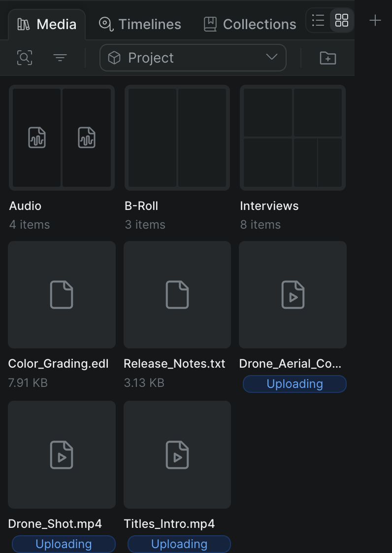The image size is (392, 553).
Task: Click the reel icon on Timelines tab
Action: click(x=106, y=24)
